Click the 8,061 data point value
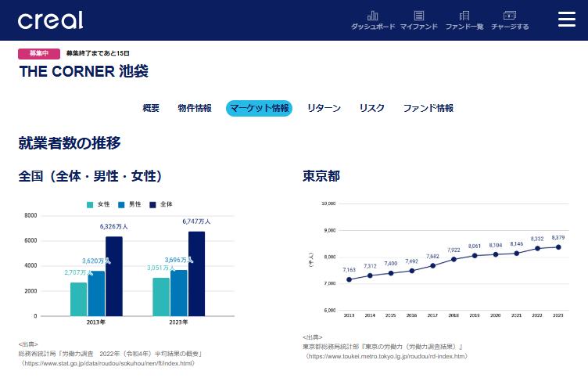 [475, 247]
